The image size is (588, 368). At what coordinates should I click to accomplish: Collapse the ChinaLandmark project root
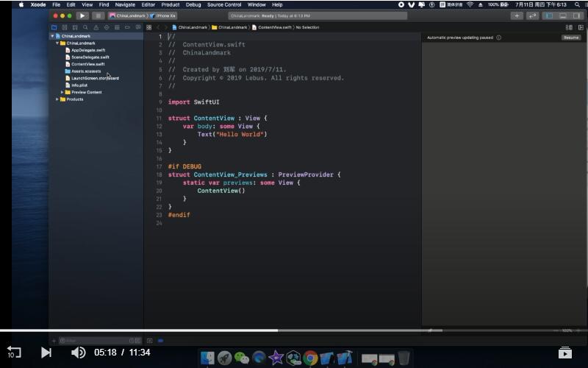tap(53, 36)
